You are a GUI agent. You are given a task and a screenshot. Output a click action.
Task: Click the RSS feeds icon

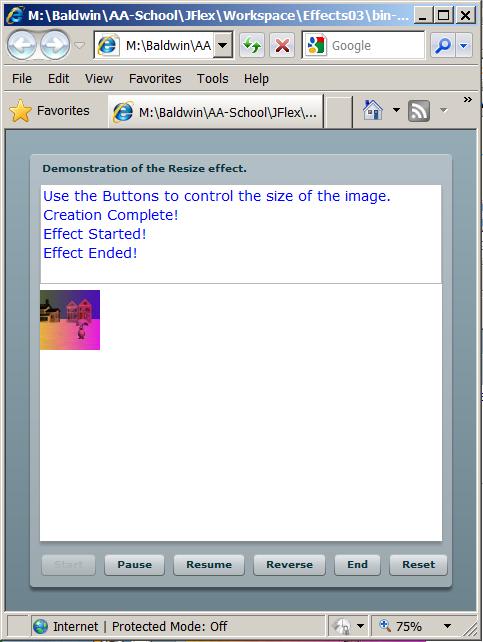point(419,111)
